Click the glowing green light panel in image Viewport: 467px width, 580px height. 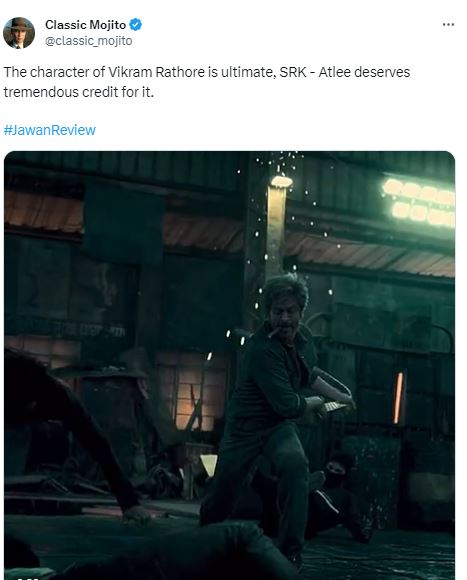click(419, 202)
